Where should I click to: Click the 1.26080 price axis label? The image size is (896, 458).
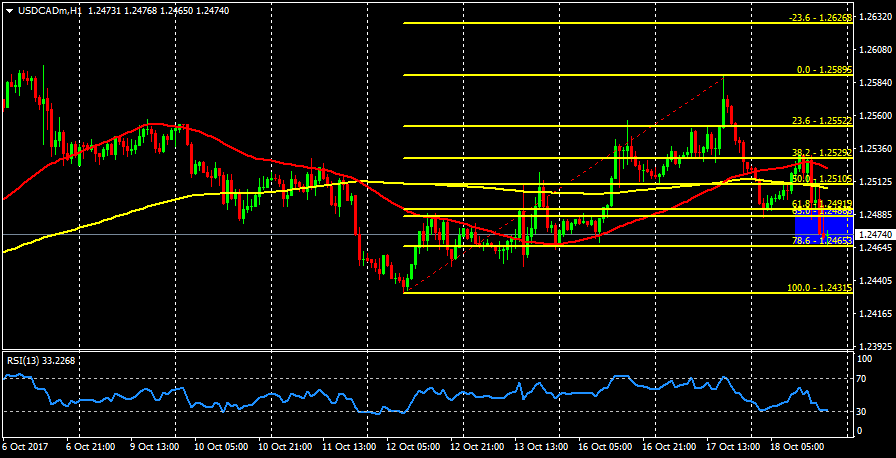coord(876,49)
